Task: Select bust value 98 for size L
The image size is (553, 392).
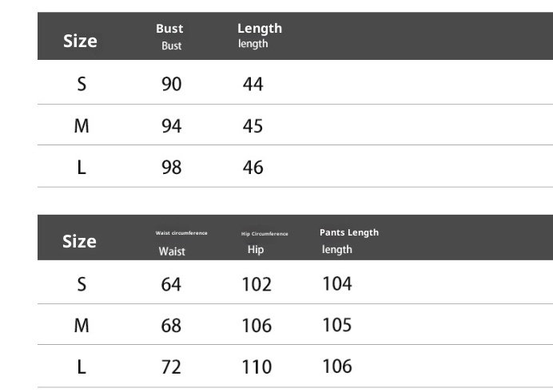Action: (x=172, y=168)
